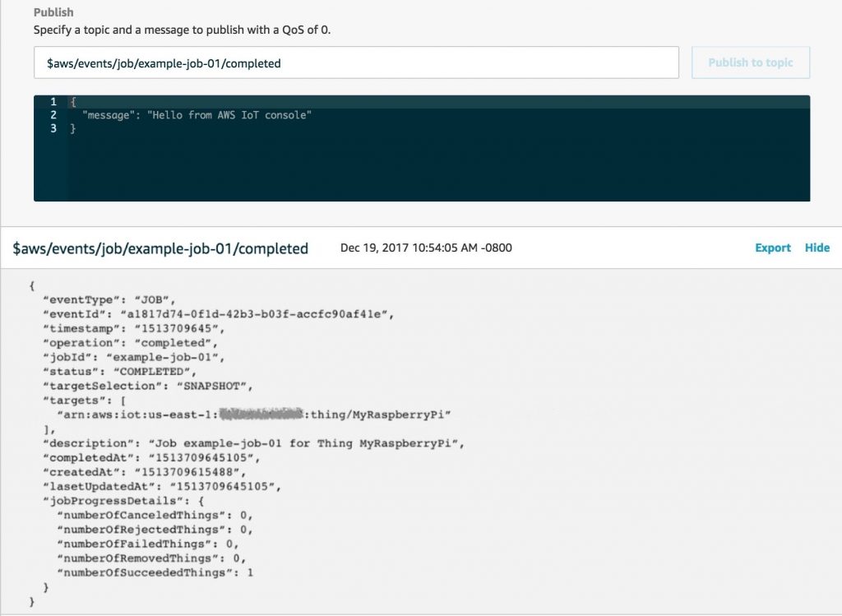Click the QoS of 0 instruction text
The height and width of the screenshot is (616, 842).
point(182,30)
